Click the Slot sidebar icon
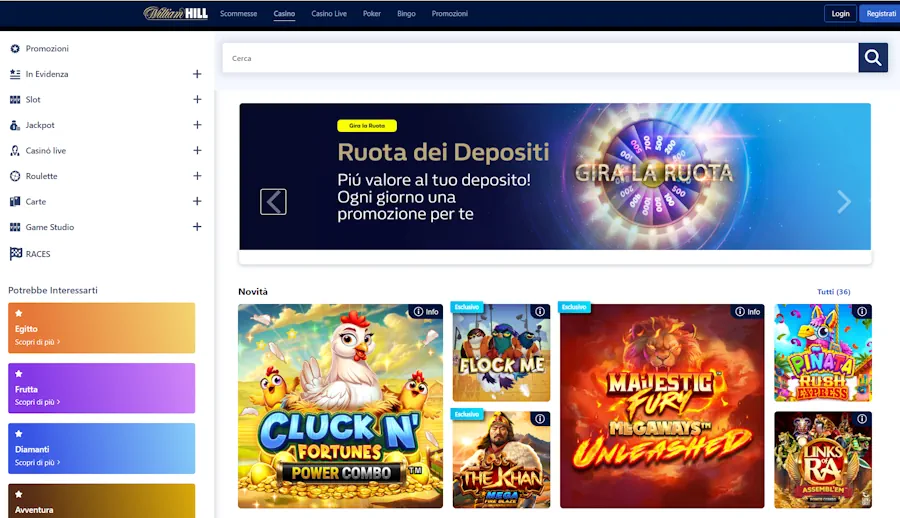900x518 pixels. pyautogui.click(x=15, y=100)
